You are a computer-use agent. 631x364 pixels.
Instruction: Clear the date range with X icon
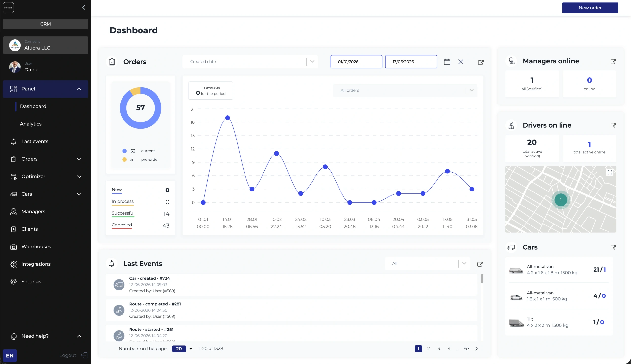click(x=461, y=62)
